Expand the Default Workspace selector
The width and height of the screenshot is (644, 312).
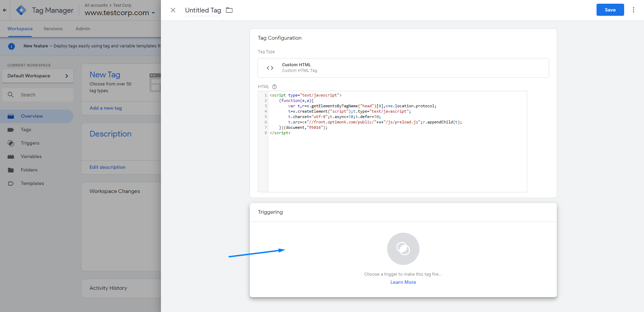(38, 76)
